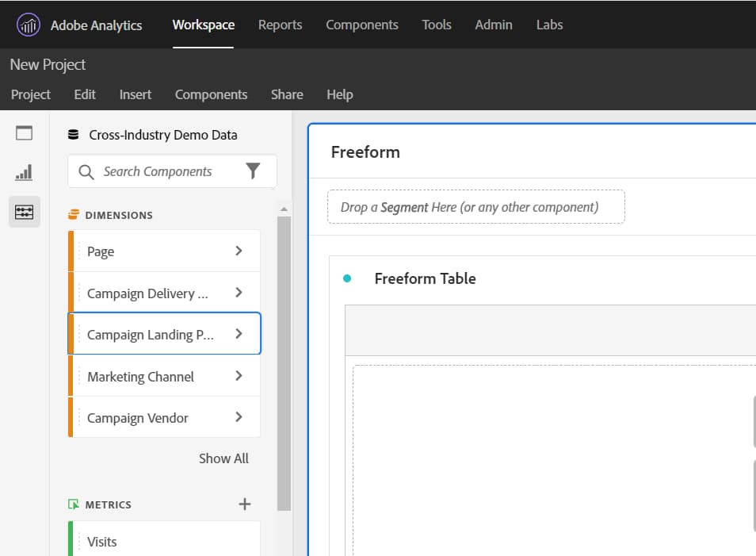756x556 pixels.
Task: Open the Panels rail icon
Action: click(x=24, y=132)
